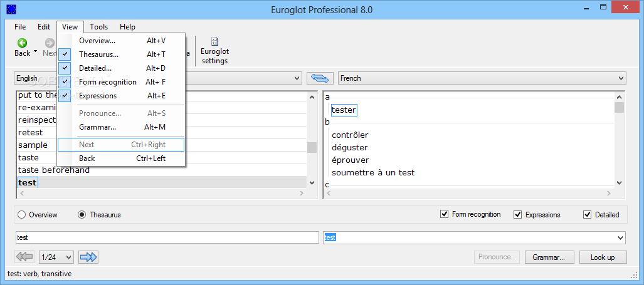
Task: Choose Back Ctrl+Left in View menu
Action: click(121, 158)
